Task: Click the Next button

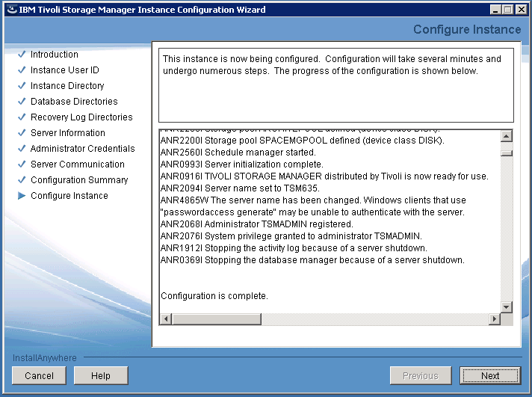Action: [490, 375]
